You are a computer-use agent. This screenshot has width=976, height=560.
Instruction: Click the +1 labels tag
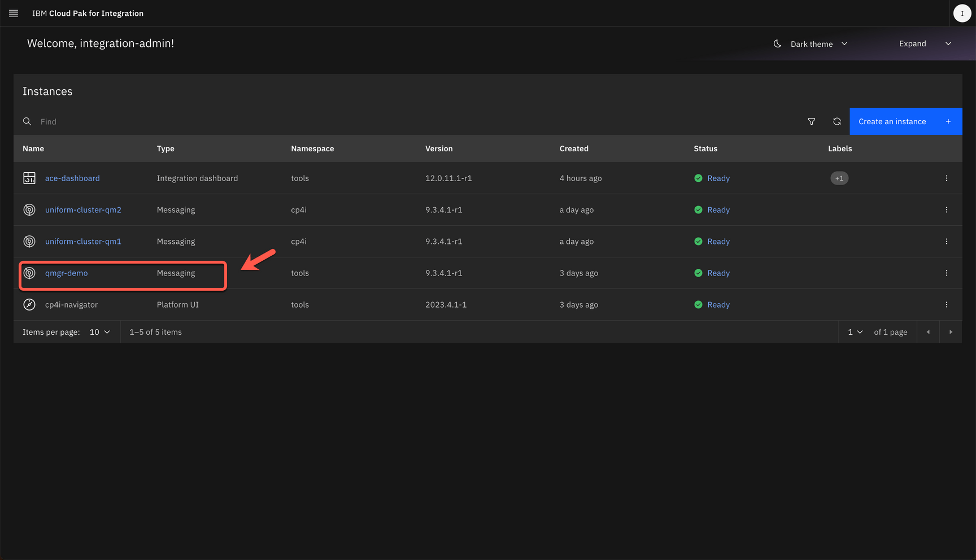pos(839,178)
